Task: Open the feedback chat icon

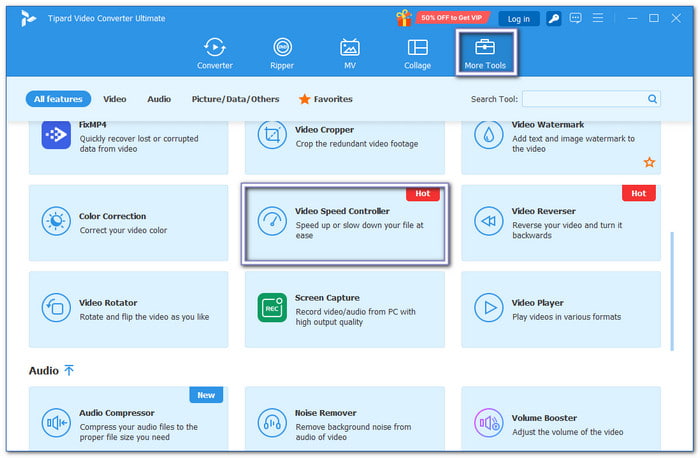Action: click(575, 18)
